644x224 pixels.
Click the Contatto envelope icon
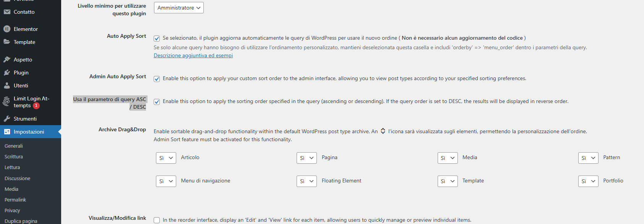(7, 12)
